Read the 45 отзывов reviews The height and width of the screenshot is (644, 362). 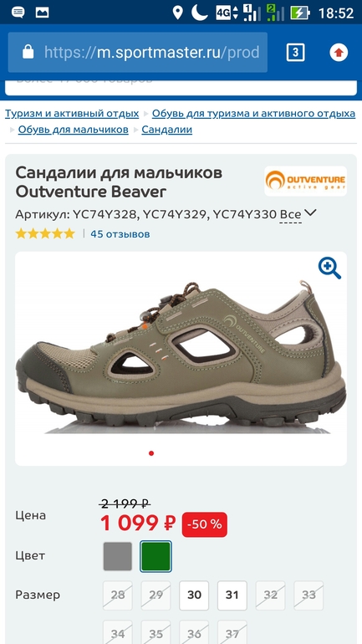coord(120,234)
